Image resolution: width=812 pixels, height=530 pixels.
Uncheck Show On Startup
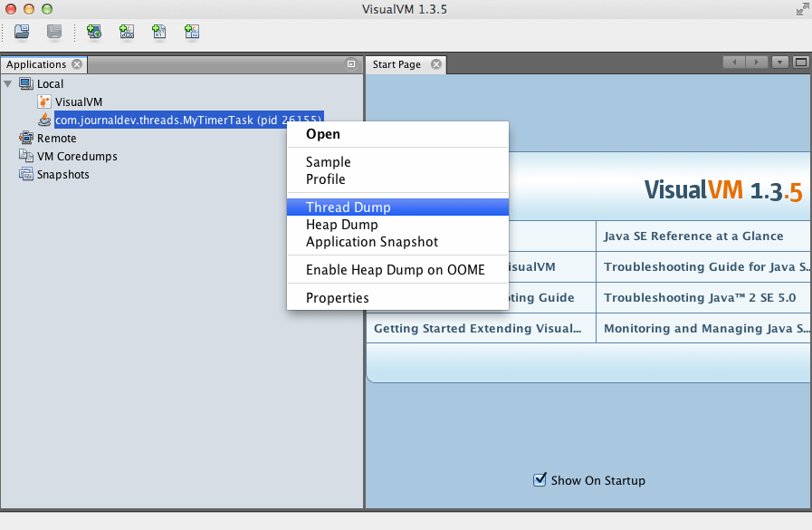[540, 480]
